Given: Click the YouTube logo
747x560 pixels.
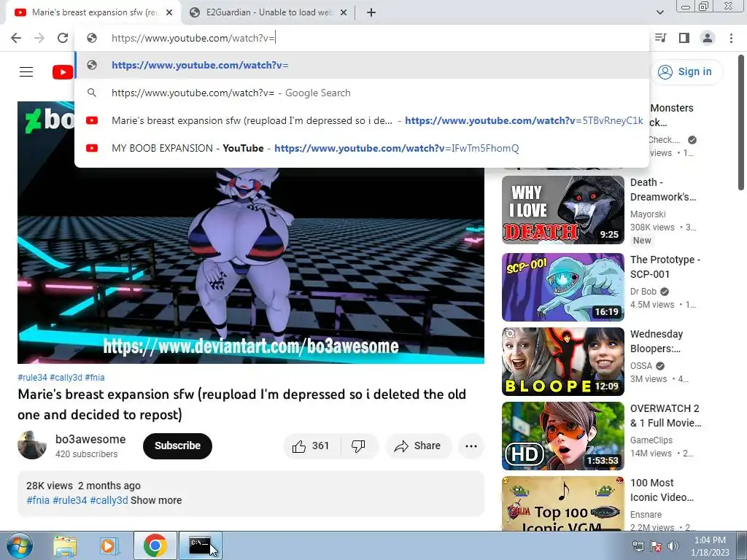Looking at the screenshot, I should click(x=63, y=72).
